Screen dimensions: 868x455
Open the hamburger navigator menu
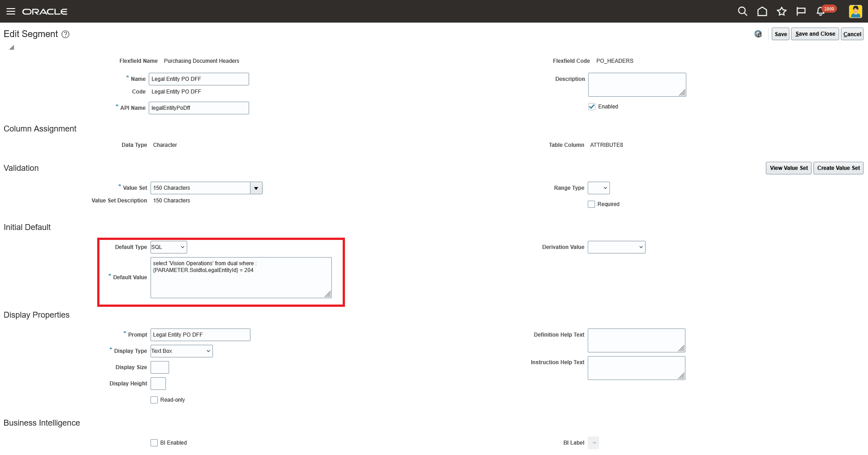11,11
